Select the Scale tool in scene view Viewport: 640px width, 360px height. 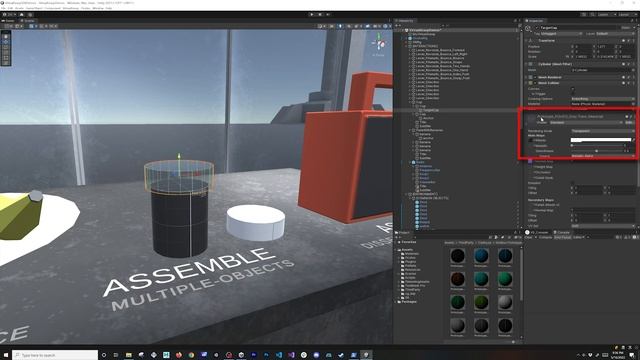point(6,53)
